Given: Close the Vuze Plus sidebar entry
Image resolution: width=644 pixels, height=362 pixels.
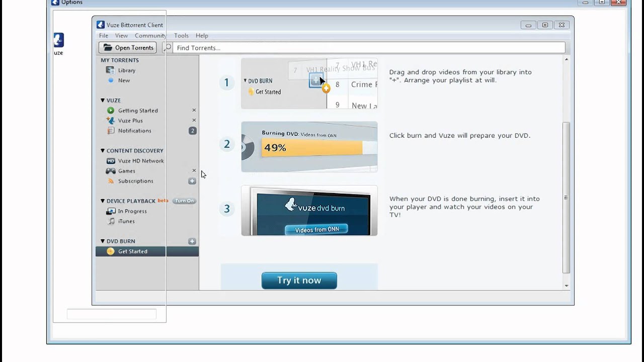Looking at the screenshot, I should pos(194,120).
